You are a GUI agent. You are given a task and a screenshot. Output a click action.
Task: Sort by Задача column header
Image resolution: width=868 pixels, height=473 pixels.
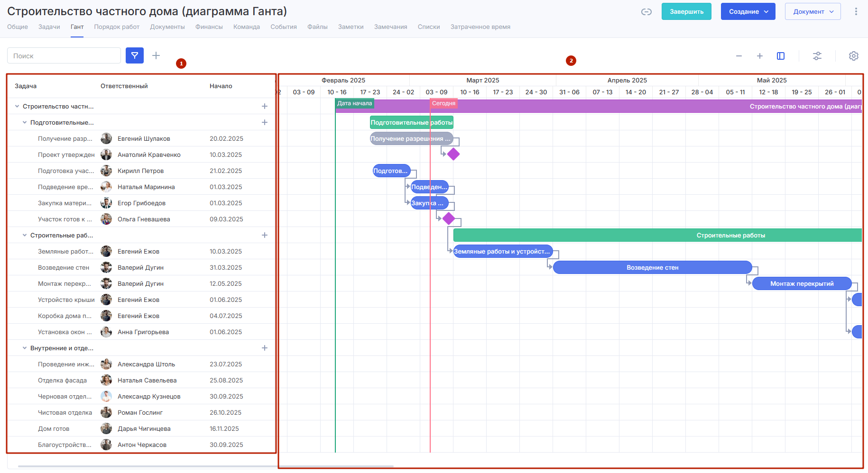click(26, 86)
